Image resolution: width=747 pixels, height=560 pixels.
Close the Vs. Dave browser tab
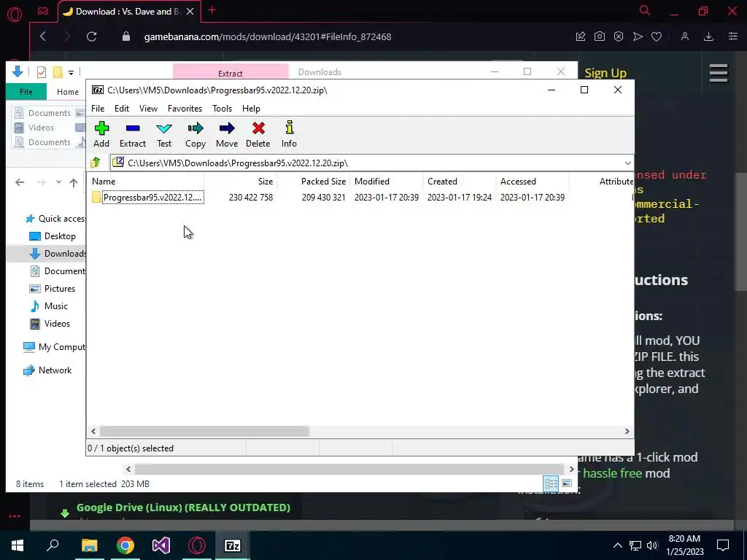tap(190, 12)
